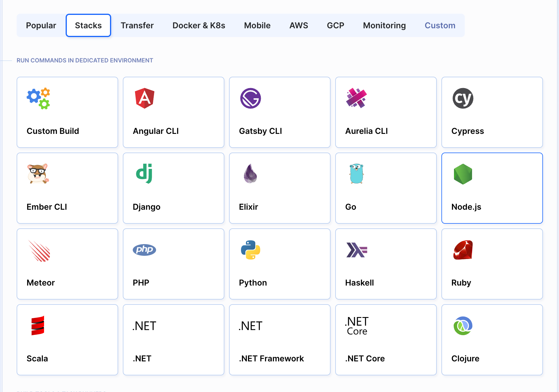Select the Stacks tab
559x392 pixels.
pyautogui.click(x=88, y=25)
